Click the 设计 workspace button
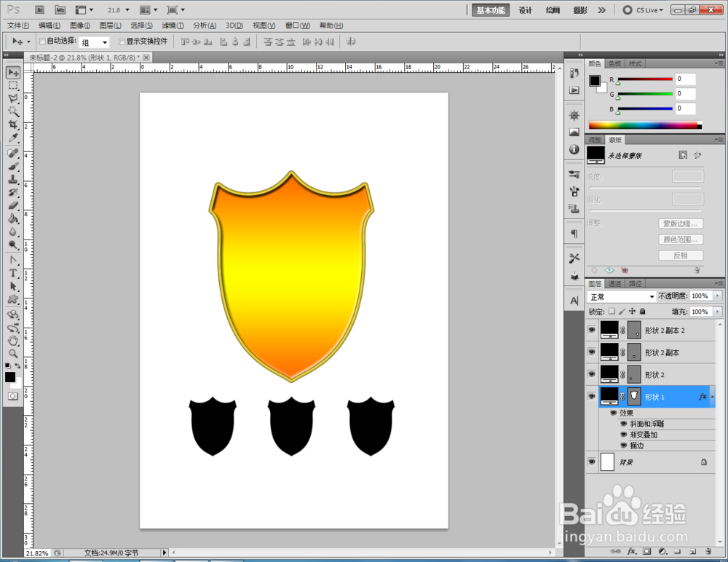 525,10
